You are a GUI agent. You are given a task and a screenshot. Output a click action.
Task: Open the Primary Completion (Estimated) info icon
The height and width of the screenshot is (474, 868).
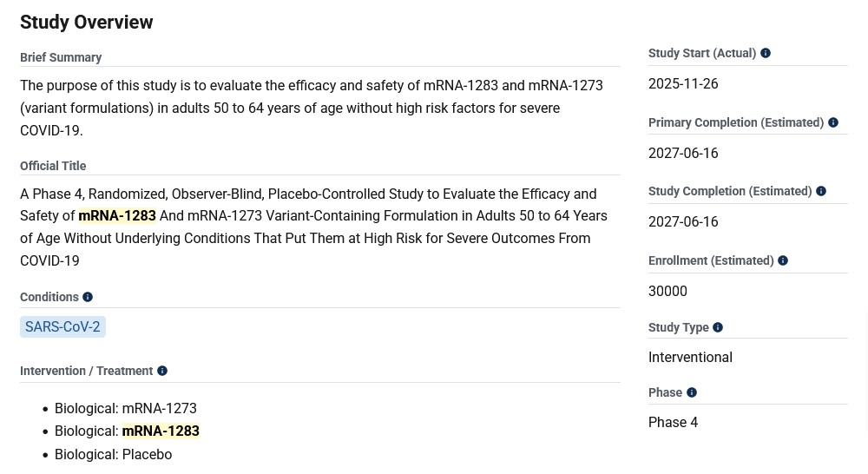[x=833, y=122]
